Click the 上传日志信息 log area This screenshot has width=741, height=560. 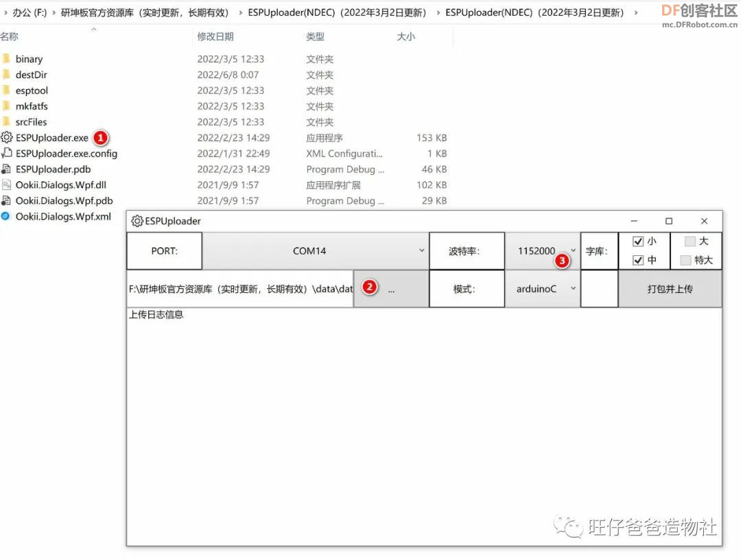(x=425, y=427)
